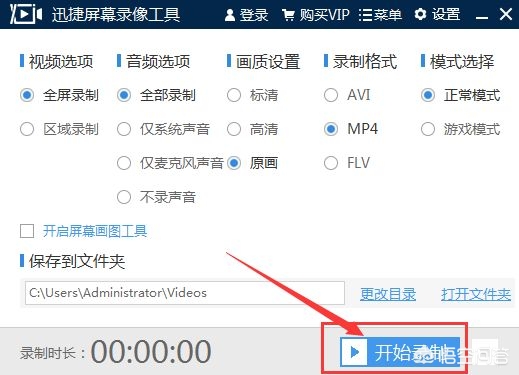Click the 保存到文件夹 heading
The height and width of the screenshot is (375, 519).
[x=77, y=261]
